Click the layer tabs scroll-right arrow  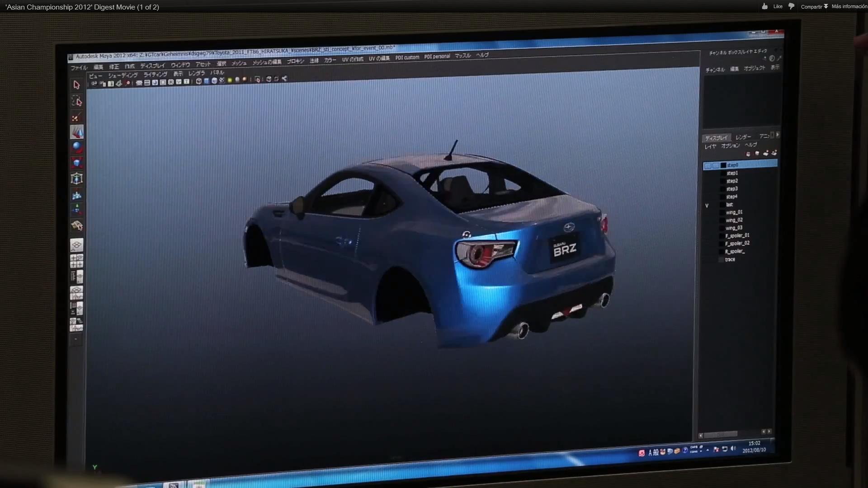pyautogui.click(x=778, y=135)
